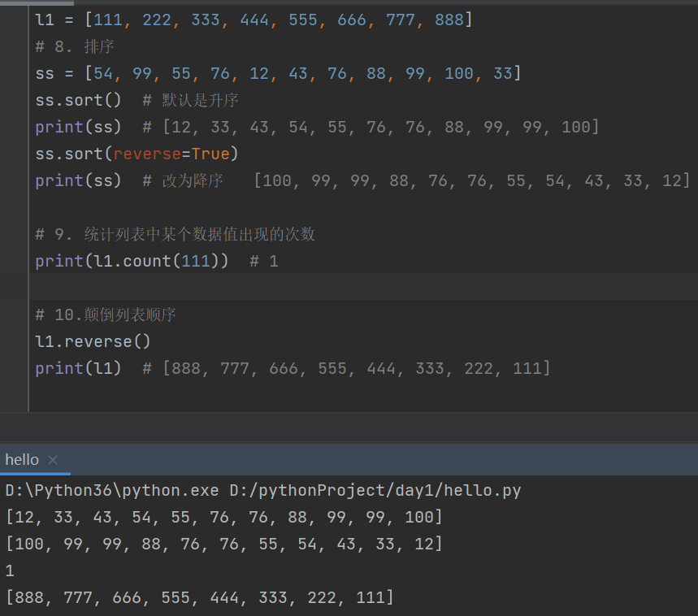Screen dimensions: 698x616
Task: Click the code 'ss.sort(reverse=True)'
Action: click(x=137, y=154)
